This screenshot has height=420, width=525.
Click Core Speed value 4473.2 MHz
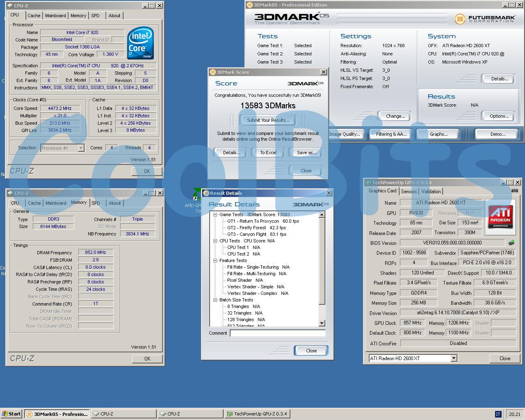pyautogui.click(x=60, y=108)
